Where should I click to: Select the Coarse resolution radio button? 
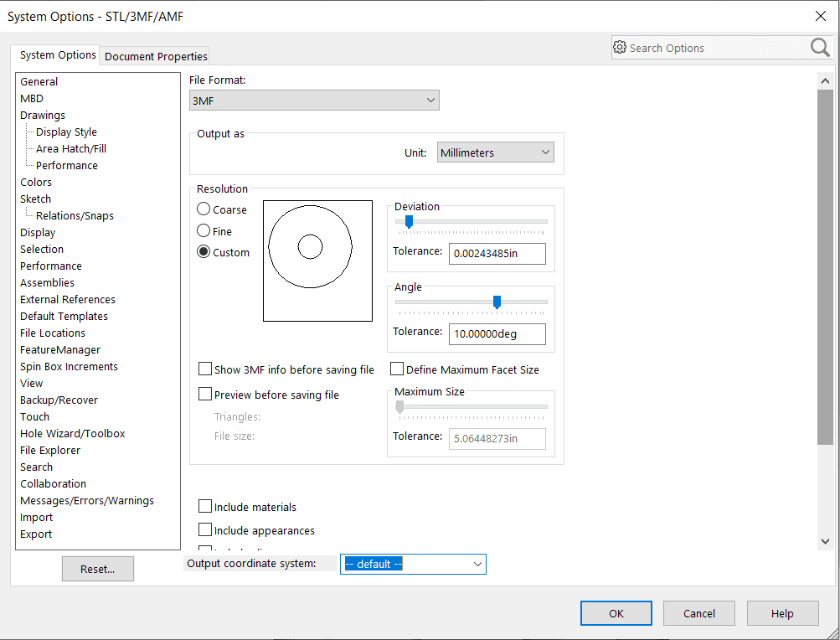coord(204,209)
